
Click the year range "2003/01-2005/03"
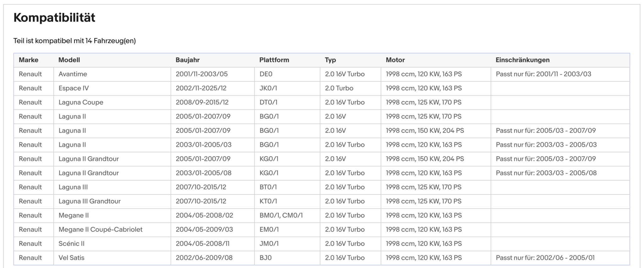[203, 145]
